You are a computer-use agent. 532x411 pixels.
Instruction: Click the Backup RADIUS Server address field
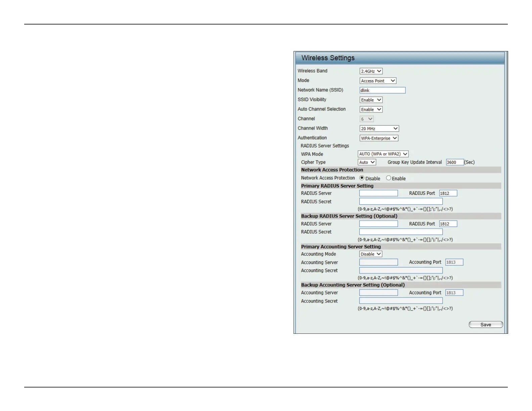pyautogui.click(x=378, y=224)
